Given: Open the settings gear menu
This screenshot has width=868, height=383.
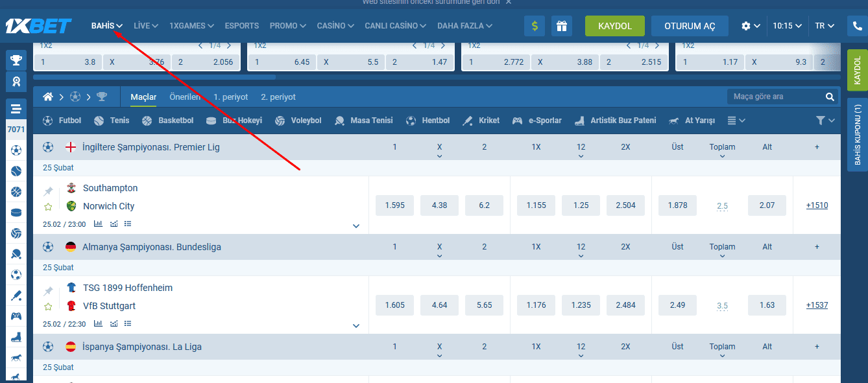Looking at the screenshot, I should tap(751, 26).
